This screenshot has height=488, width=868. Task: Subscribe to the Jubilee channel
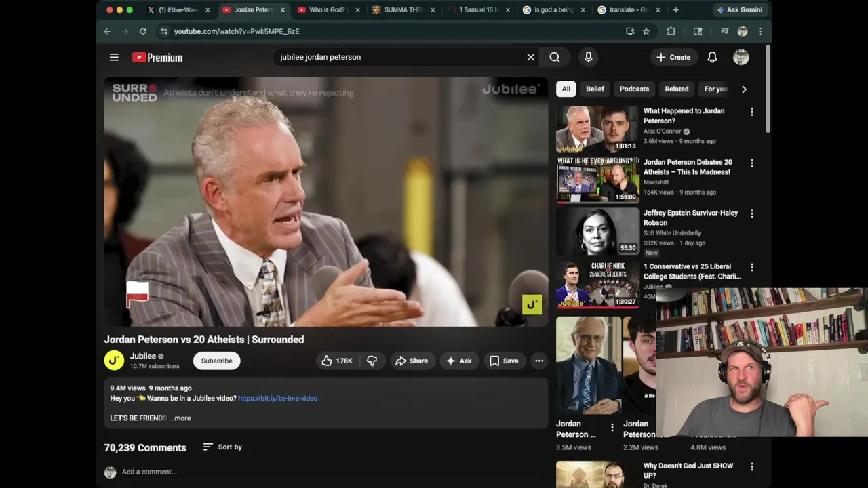pyautogui.click(x=216, y=361)
